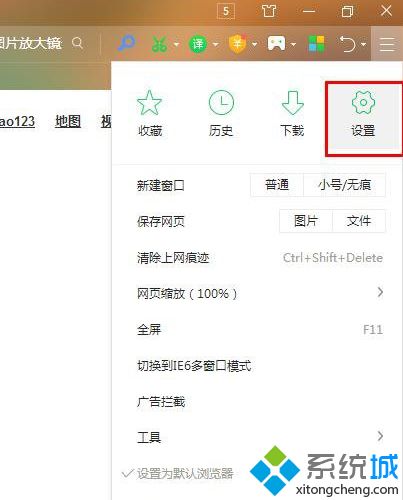Click the colorful app grid icon
This screenshot has height=500, width=403.
(x=317, y=44)
